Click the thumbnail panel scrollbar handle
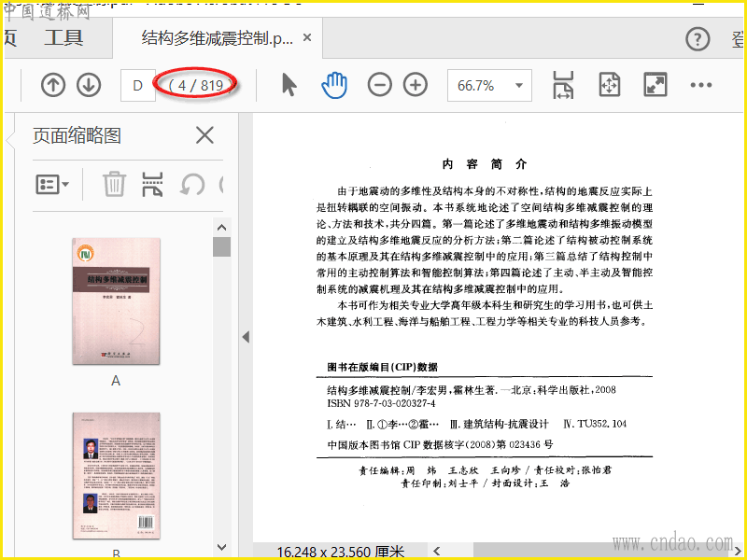Viewport: 747px width, 560px height. (221, 246)
